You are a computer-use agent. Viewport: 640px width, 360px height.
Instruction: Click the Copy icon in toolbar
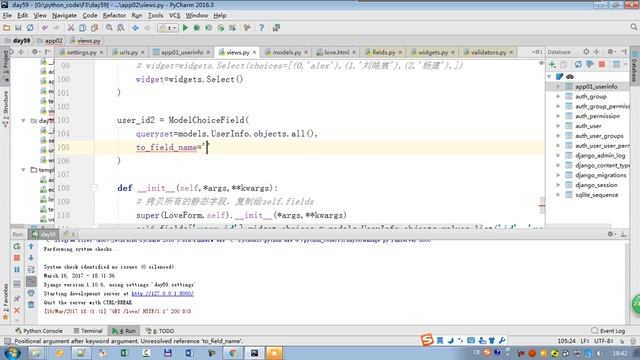tap(82, 28)
